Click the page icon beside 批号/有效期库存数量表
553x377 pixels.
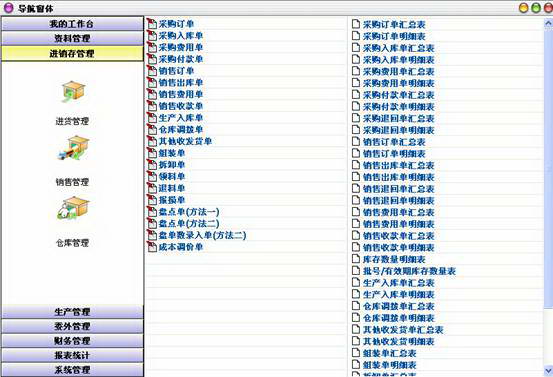pyautogui.click(x=356, y=271)
